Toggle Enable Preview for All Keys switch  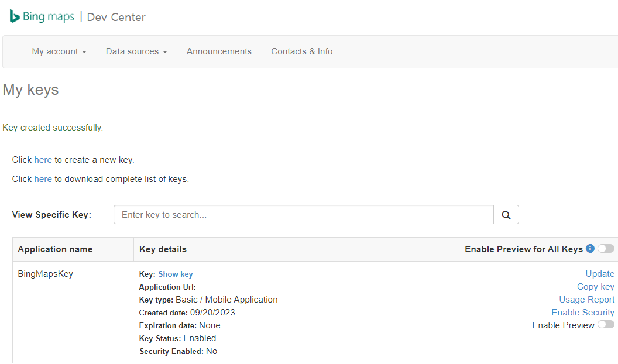pos(606,249)
